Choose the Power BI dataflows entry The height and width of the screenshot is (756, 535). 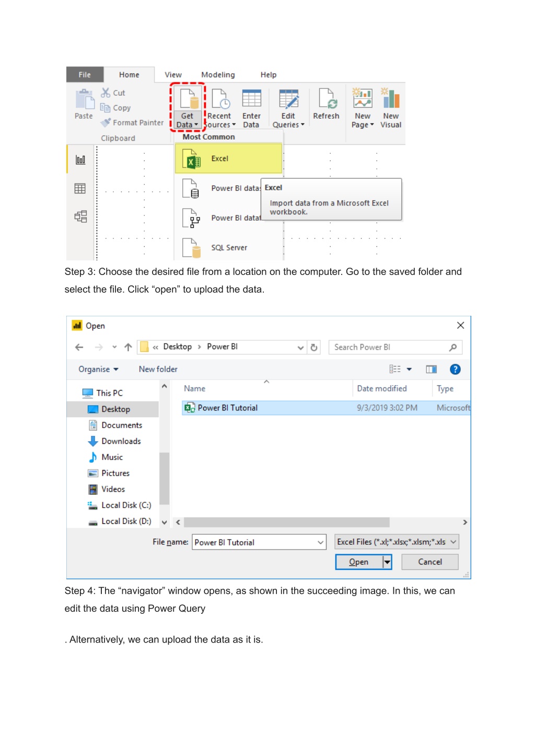point(218,218)
